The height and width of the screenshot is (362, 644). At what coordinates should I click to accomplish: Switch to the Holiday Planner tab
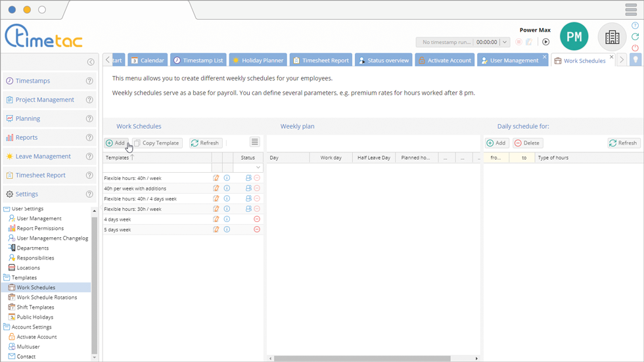click(257, 60)
